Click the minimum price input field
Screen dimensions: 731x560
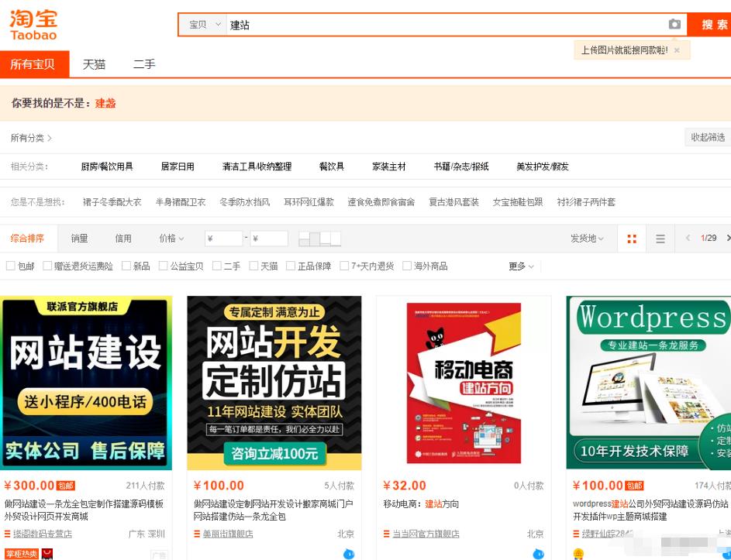[x=224, y=239]
